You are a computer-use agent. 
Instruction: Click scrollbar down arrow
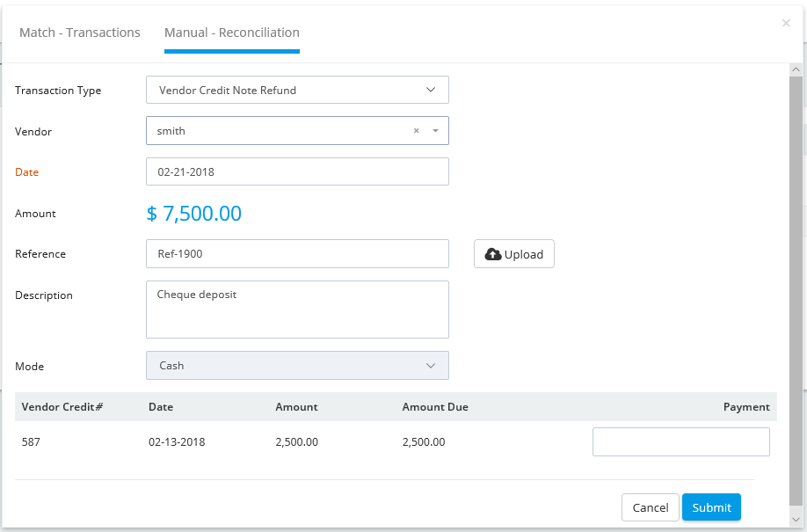point(796,519)
